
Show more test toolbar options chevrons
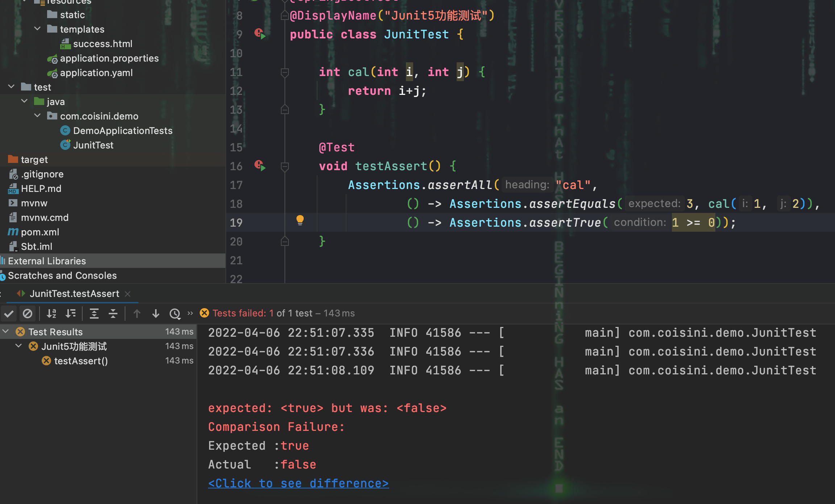pos(190,313)
